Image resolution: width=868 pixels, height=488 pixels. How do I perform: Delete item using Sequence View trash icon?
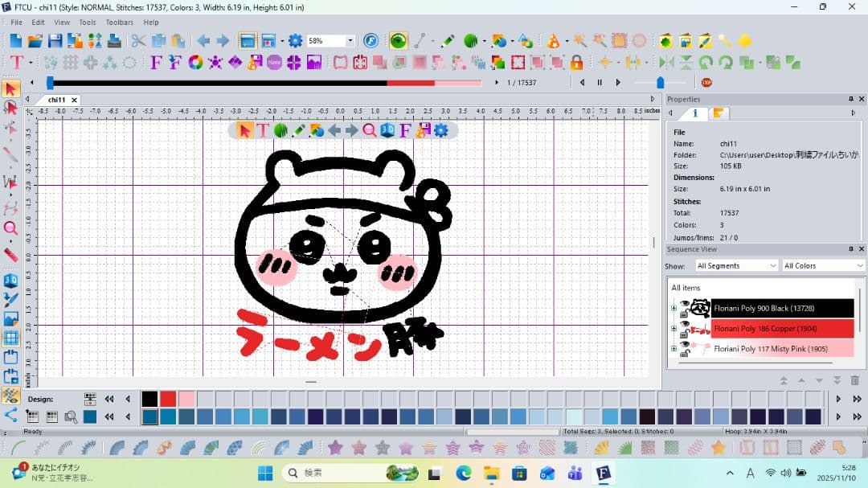(854, 380)
